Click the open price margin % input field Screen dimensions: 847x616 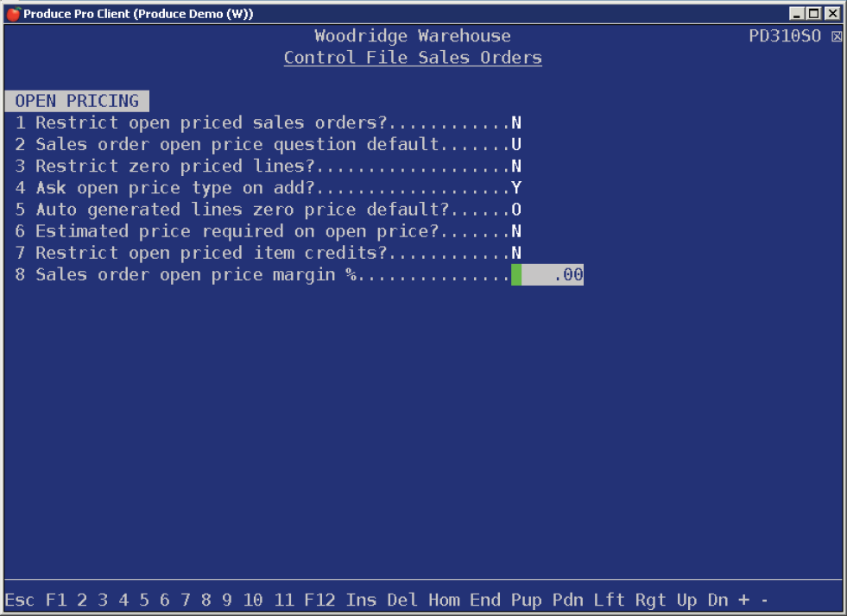click(547, 275)
